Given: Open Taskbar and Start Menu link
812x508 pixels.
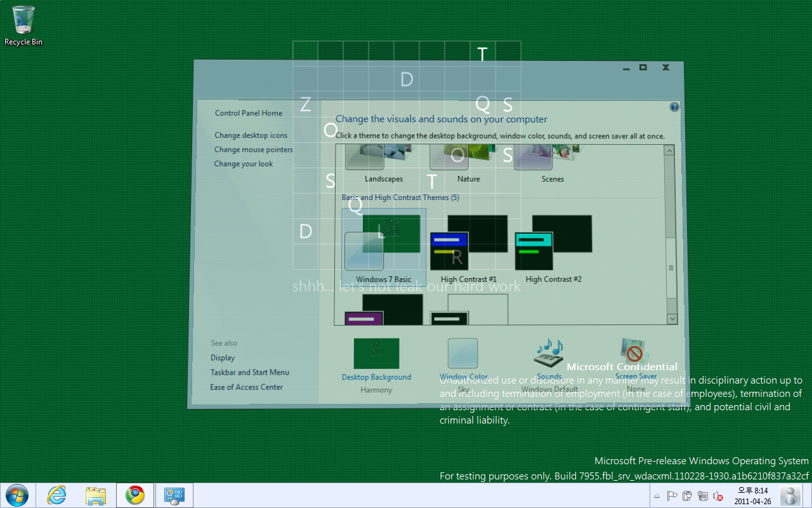Looking at the screenshot, I should pyautogui.click(x=249, y=373).
